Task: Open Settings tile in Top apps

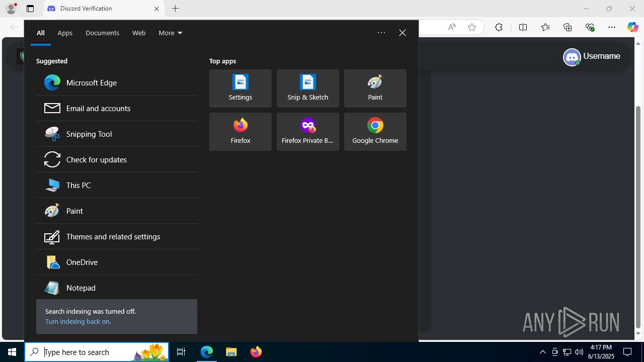Action: (240, 88)
